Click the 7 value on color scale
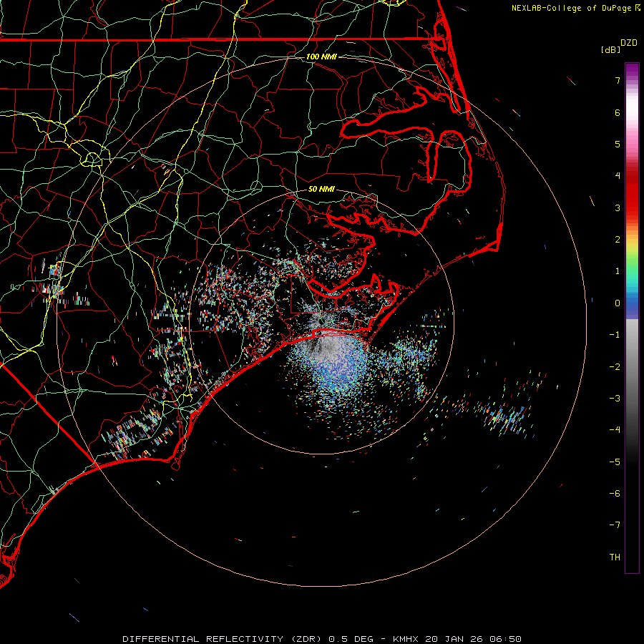644x644 pixels. (618, 80)
